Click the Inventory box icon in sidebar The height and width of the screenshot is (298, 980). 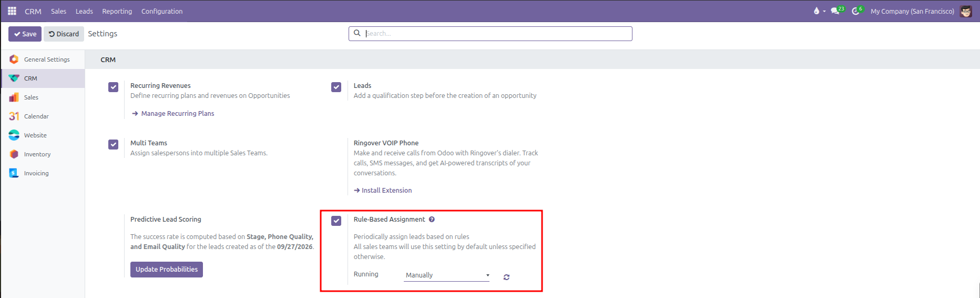click(x=14, y=154)
